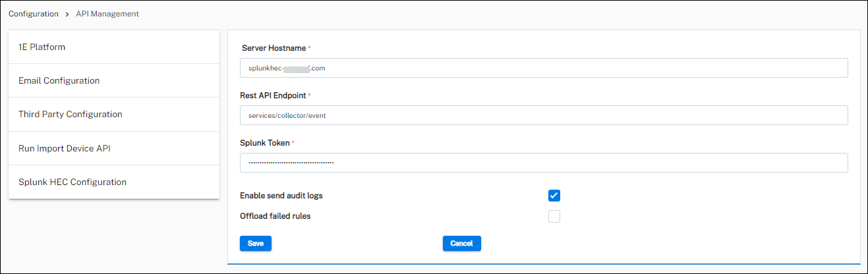Click the Server Hostname label text
The width and height of the screenshot is (868, 274).
point(274,48)
